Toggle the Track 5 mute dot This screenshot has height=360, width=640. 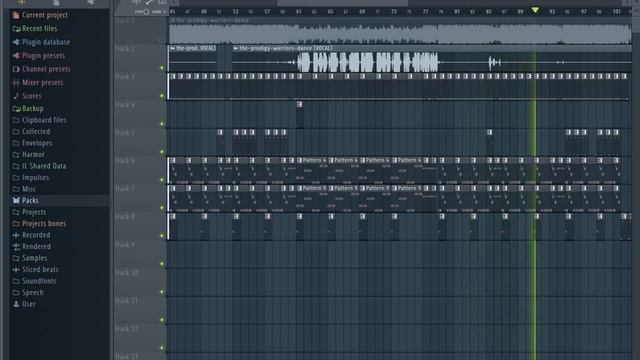[162, 152]
